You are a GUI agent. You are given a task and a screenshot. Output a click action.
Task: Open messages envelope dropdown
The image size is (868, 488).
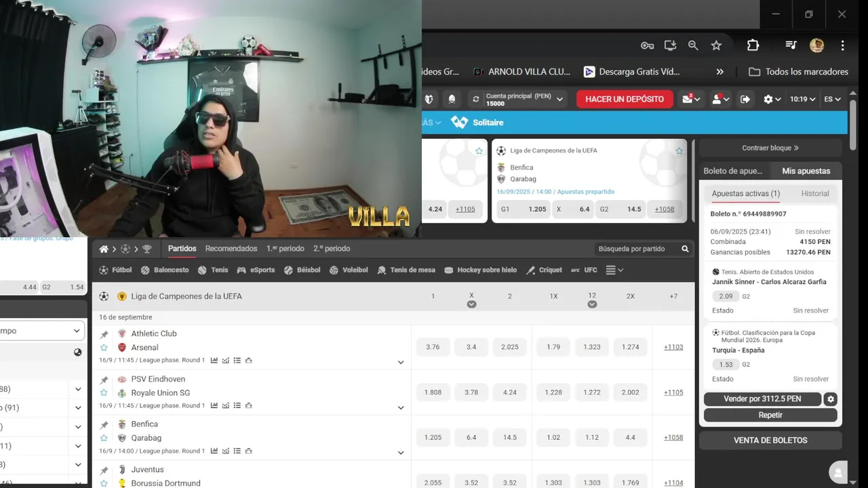691,99
